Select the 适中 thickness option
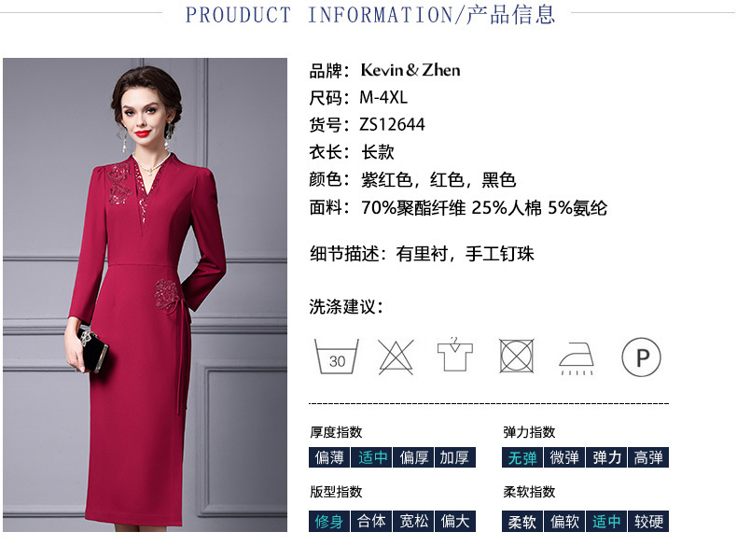This screenshot has height=560, width=737. coord(371,457)
